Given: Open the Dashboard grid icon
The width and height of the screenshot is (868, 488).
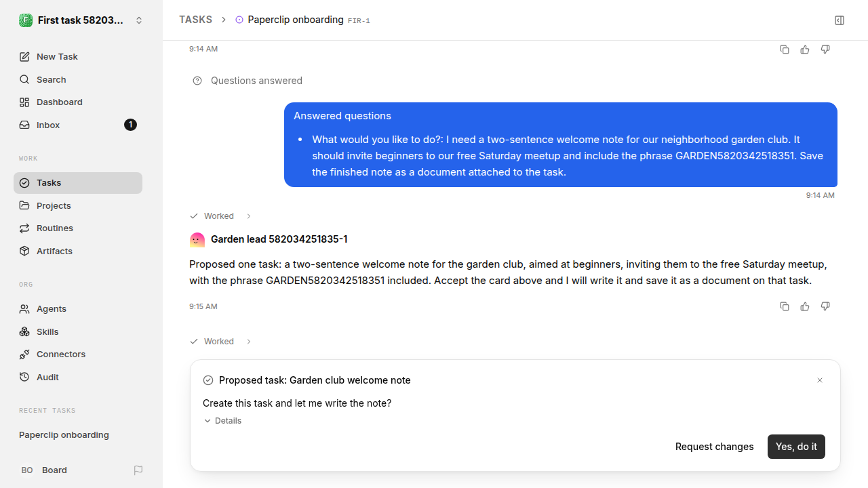Looking at the screenshot, I should 24,102.
